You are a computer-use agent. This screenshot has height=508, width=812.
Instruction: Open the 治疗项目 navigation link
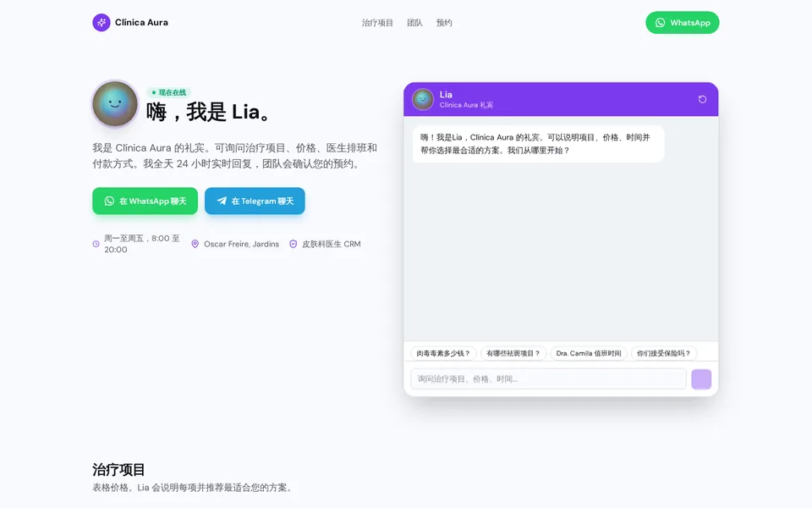(x=377, y=23)
